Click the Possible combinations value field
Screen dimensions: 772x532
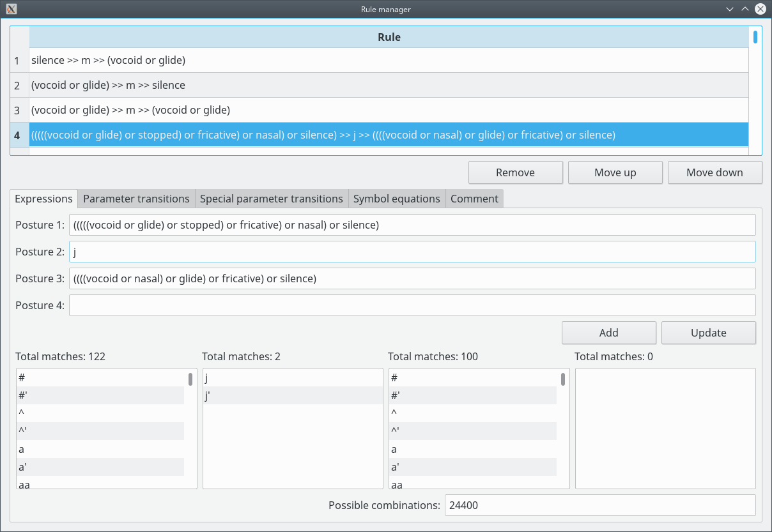[x=600, y=505]
